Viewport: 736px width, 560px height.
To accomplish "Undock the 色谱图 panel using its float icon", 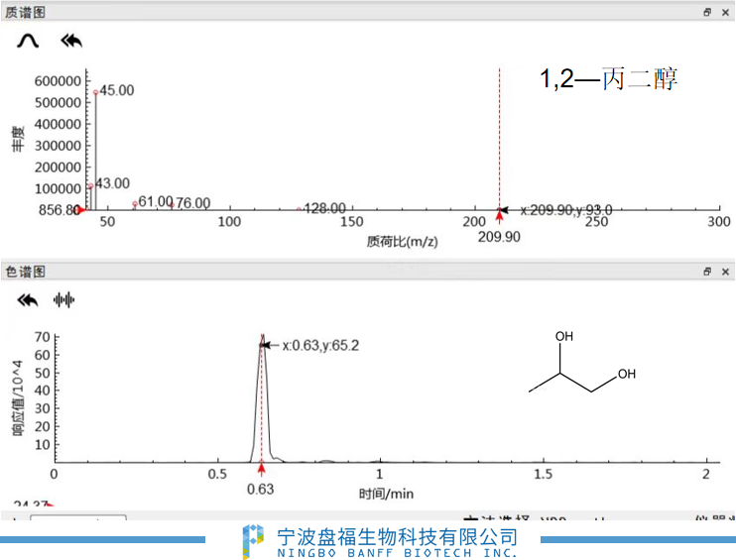I will click(707, 272).
